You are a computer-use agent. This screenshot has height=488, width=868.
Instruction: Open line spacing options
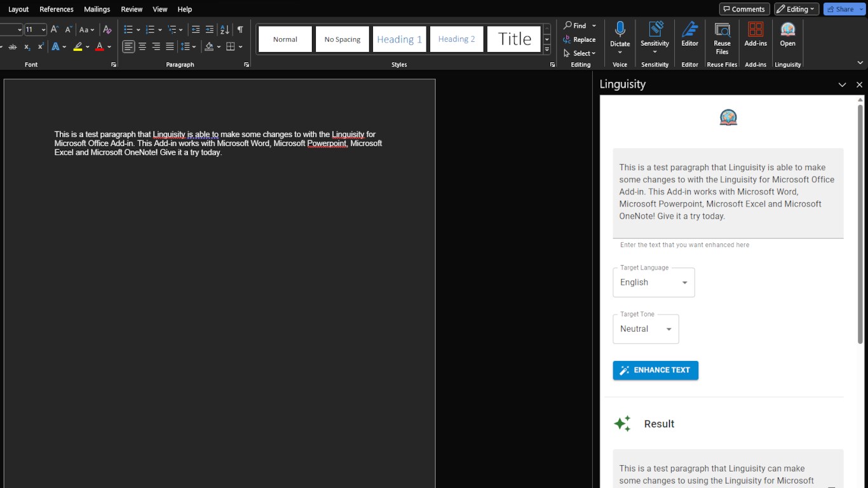click(x=188, y=46)
